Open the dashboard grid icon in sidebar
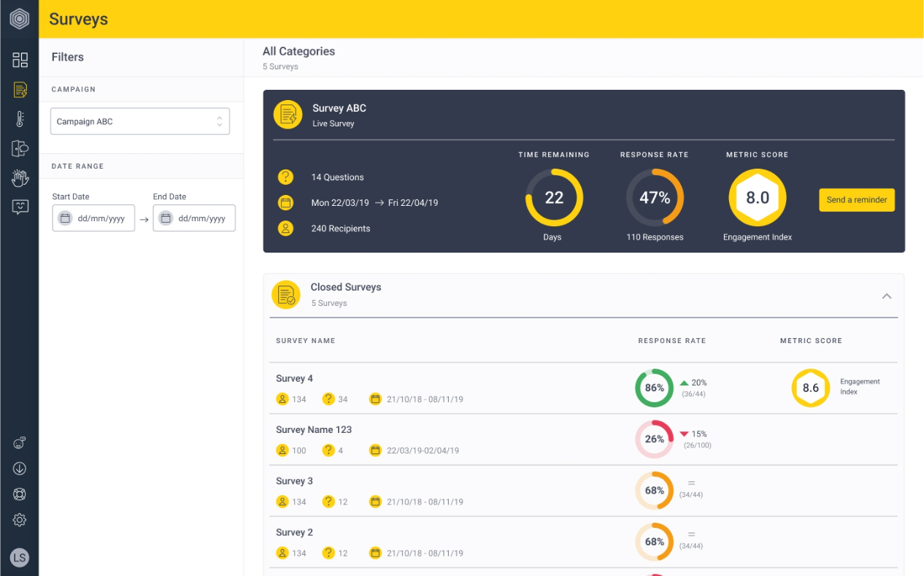The height and width of the screenshot is (576, 924). click(20, 60)
